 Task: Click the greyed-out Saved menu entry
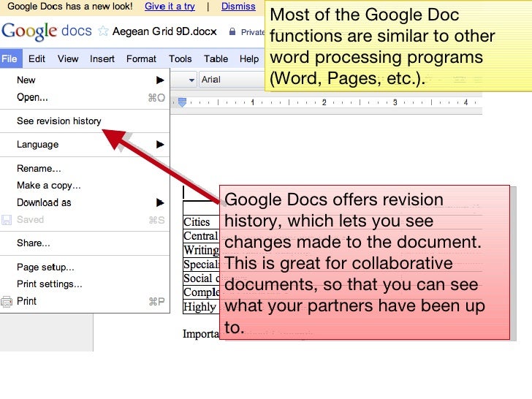tap(85, 220)
